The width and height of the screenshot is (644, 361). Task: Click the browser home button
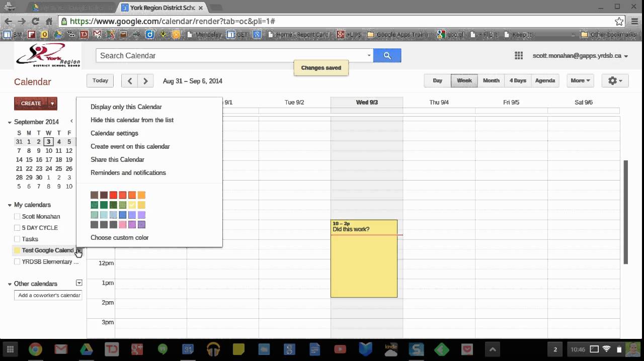tap(49, 21)
